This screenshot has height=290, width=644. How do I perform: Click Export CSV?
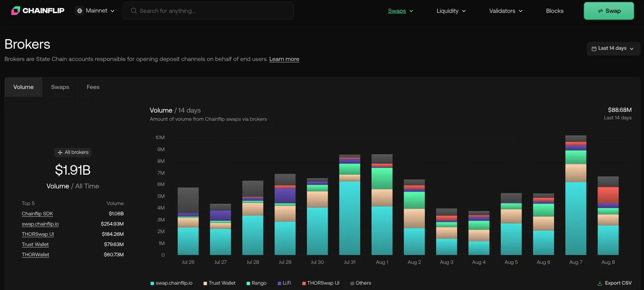tap(614, 283)
